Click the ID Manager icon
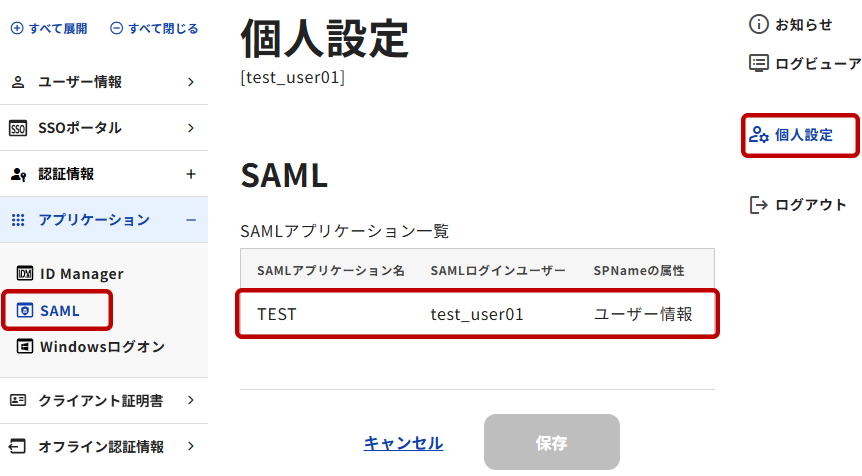Screen dimensions: 862x476 click(26, 274)
